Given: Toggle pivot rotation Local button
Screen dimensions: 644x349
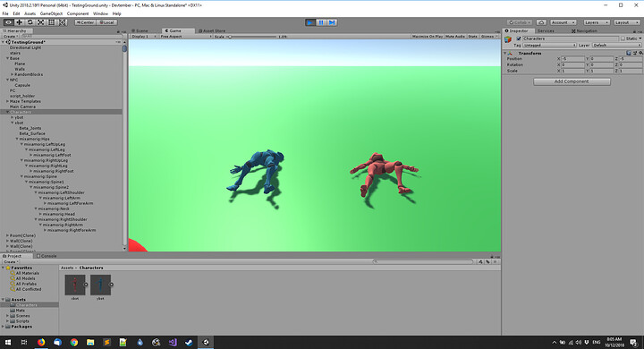Looking at the screenshot, I should [x=106, y=22].
